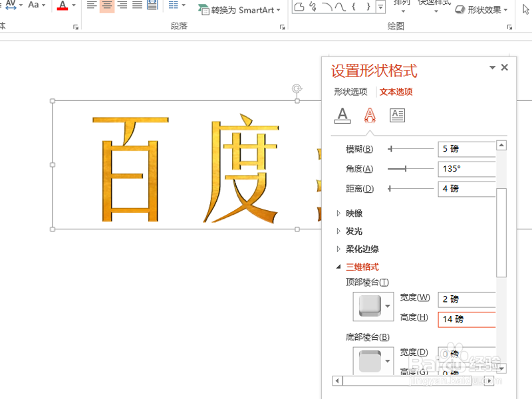Screen dimensions: 532x399
Task: Click pane vertical scrollbar thumb
Action: click(x=501, y=233)
